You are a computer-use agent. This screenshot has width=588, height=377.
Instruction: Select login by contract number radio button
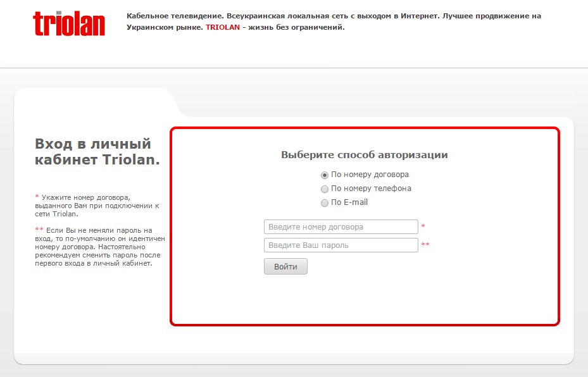pos(325,175)
